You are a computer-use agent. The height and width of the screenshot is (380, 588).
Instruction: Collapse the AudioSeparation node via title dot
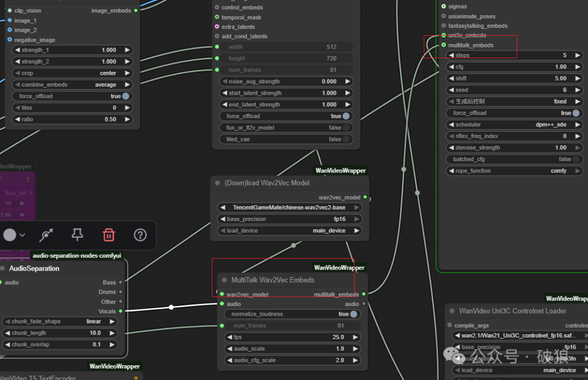(3, 268)
